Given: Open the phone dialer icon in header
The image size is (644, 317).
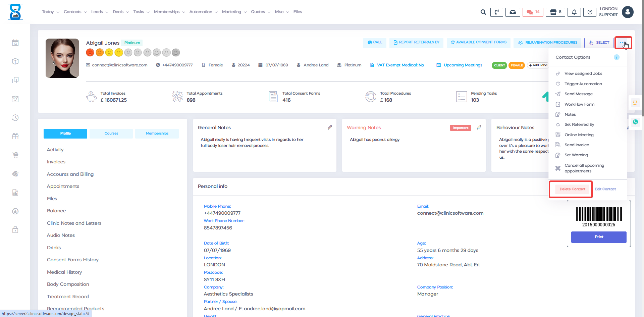Looking at the screenshot, I should (496, 12).
